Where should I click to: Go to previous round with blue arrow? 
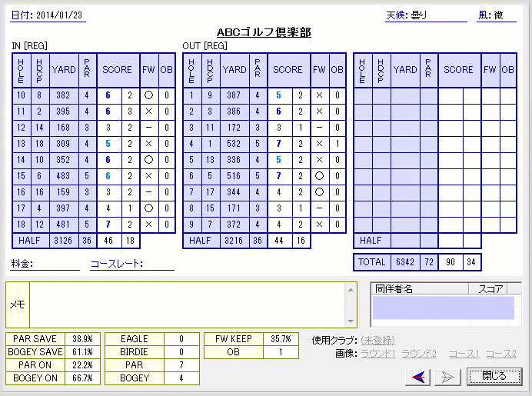(x=417, y=377)
